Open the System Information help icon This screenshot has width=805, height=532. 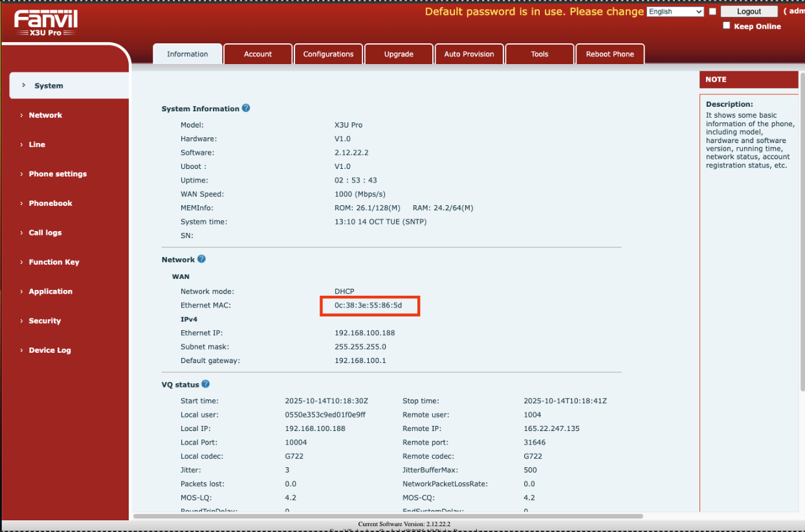pos(246,108)
